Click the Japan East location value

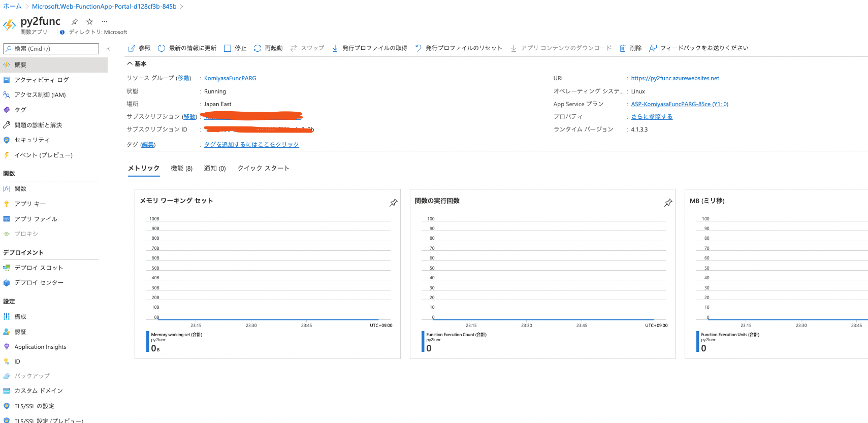(217, 104)
